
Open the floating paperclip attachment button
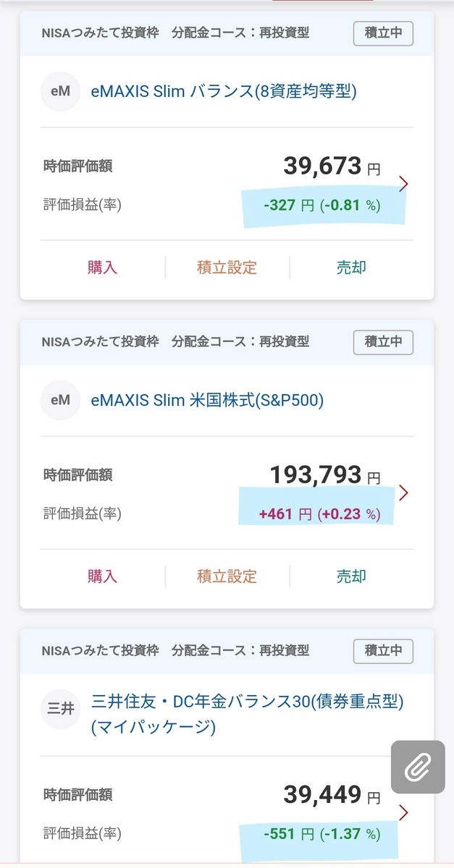tap(417, 767)
